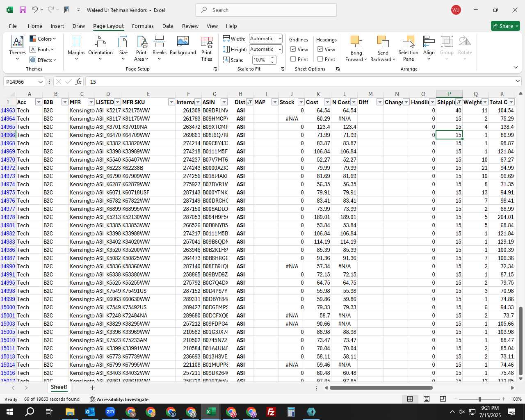Viewport: 525px width, 420px height.
Task: Open the File tab
Action: pyautogui.click(x=13, y=26)
